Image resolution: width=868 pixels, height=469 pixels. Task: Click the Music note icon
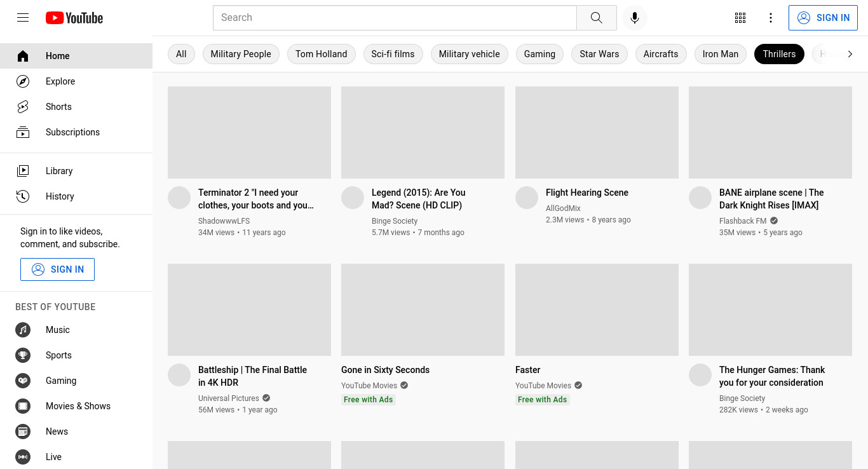23,330
